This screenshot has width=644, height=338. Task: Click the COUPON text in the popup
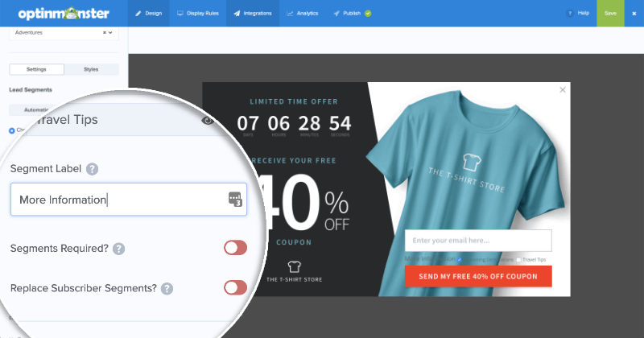(294, 242)
